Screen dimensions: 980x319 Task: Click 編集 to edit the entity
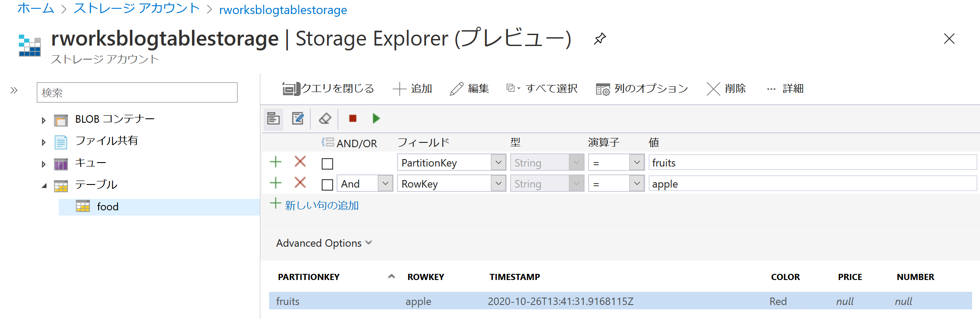(469, 89)
